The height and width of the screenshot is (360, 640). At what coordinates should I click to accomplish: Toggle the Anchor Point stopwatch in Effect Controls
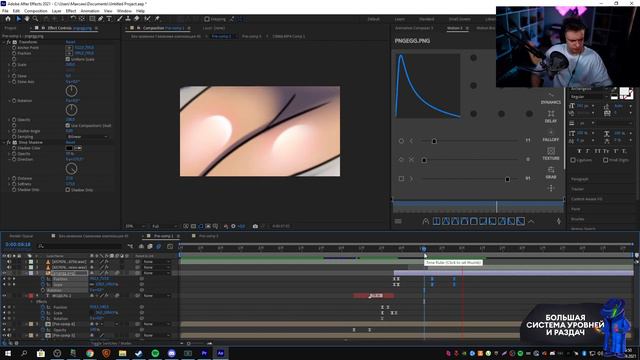(14, 48)
